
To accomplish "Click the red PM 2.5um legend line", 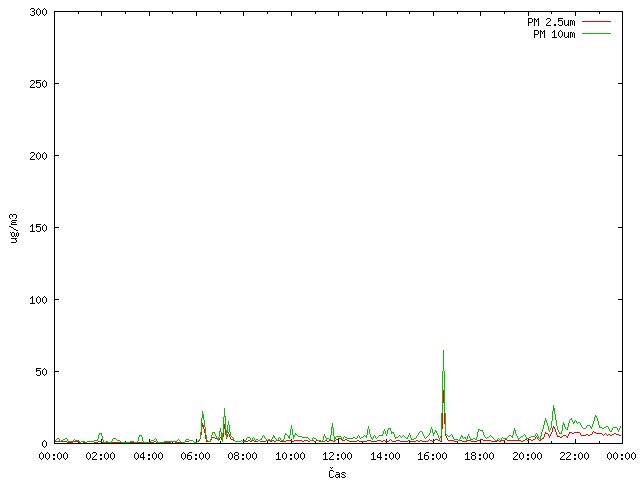I will pyautogui.click(x=596, y=22).
